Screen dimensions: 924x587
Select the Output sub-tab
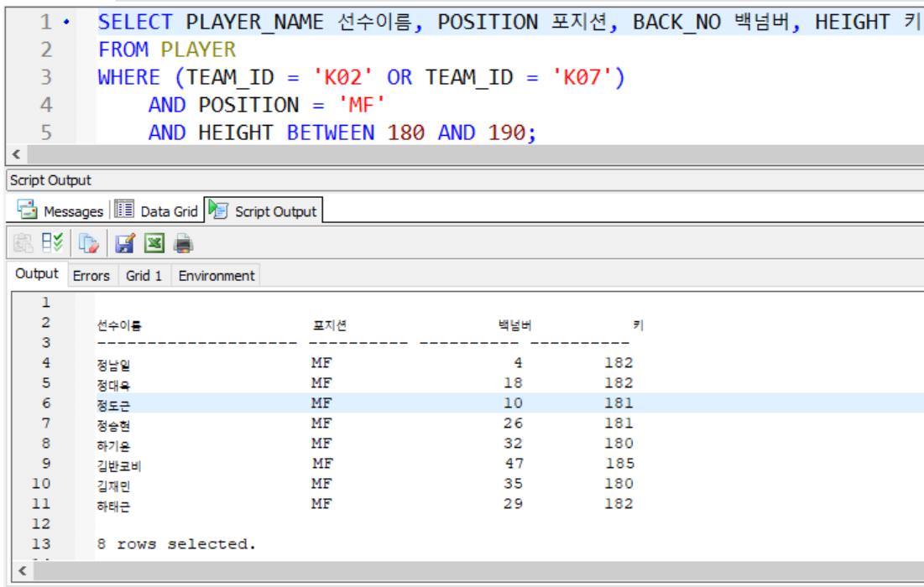(37, 273)
